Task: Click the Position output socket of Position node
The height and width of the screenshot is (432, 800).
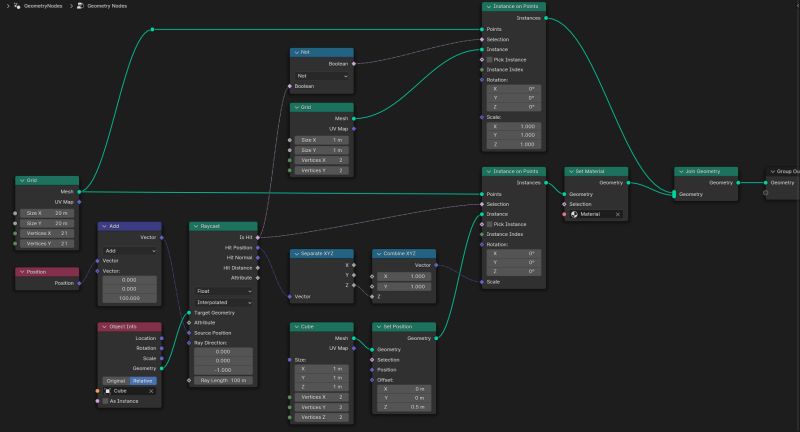Action: click(79, 283)
